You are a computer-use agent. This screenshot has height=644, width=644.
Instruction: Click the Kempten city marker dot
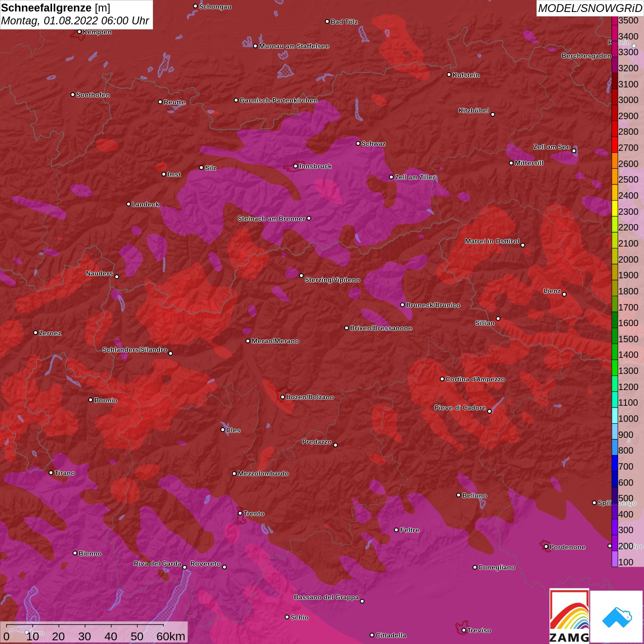tap(79, 32)
